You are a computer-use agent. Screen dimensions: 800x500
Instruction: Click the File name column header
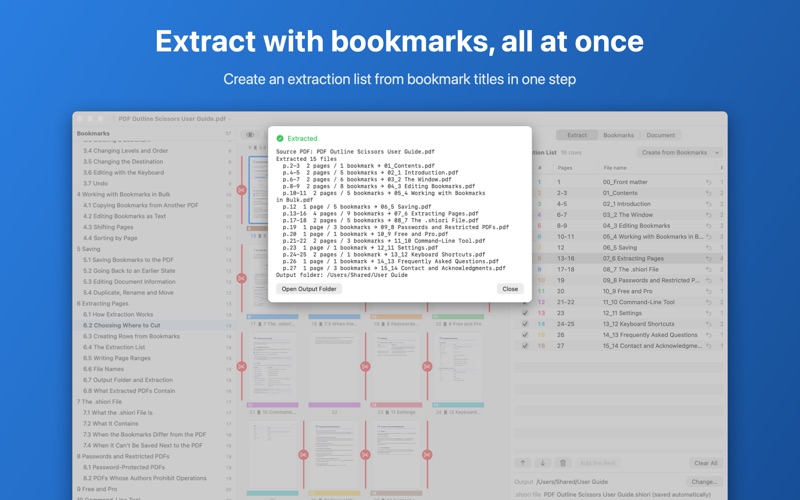click(615, 168)
